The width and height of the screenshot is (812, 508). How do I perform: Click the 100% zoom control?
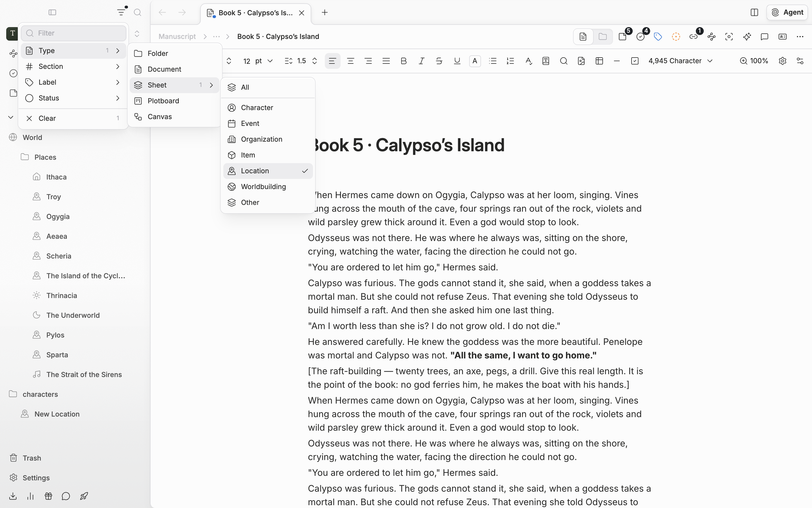point(754,61)
